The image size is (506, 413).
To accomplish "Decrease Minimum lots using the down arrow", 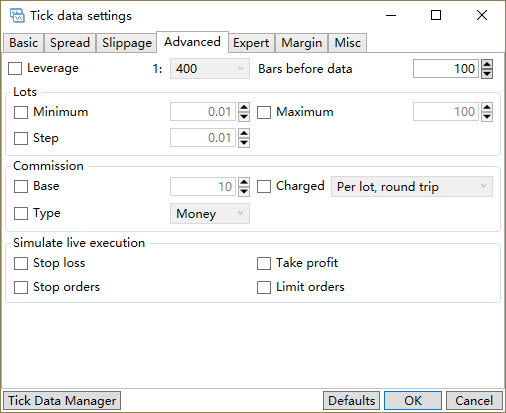I will coord(244,116).
